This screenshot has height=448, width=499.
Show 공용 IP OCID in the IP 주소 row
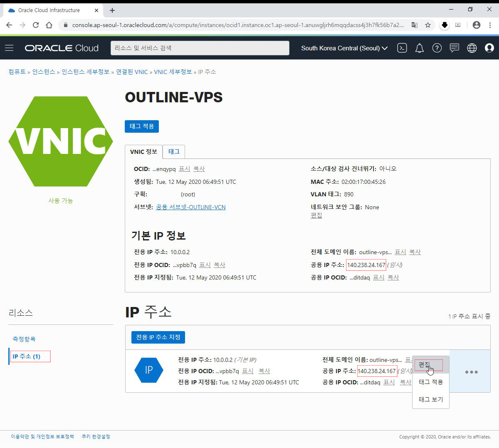pos(389,382)
